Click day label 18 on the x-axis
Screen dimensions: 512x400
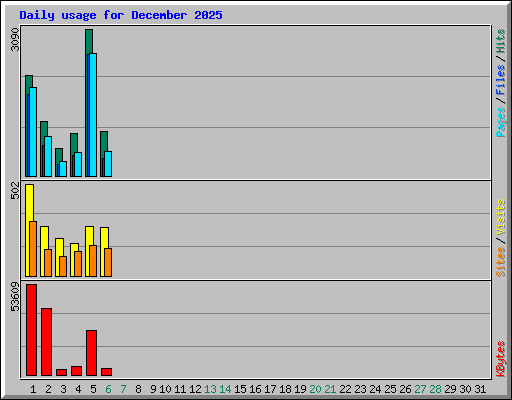click(285, 389)
